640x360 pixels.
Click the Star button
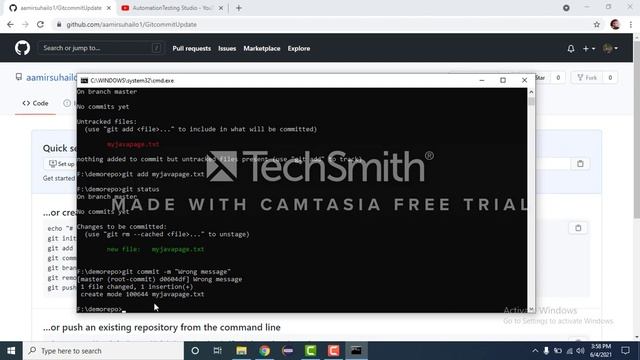click(540, 78)
